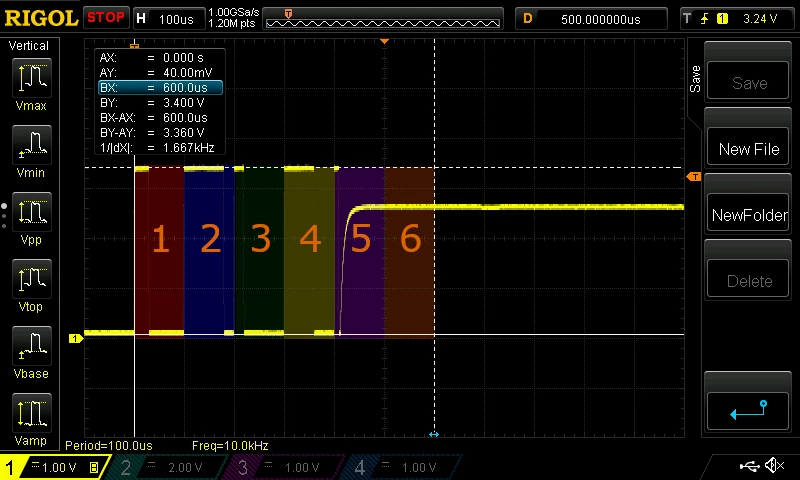Select channel 2 tab at 2.00 V

point(166,467)
